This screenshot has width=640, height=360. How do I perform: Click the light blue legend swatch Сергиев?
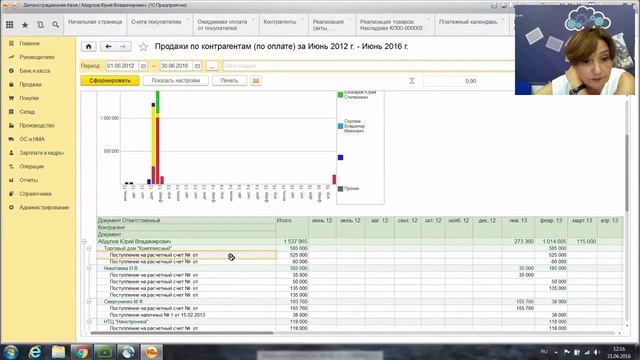[340, 126]
